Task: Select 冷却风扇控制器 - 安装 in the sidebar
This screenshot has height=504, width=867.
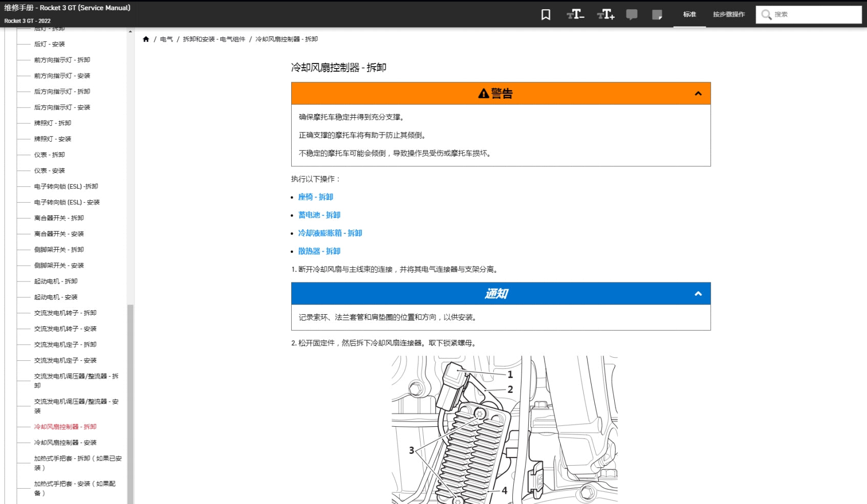Action: [65, 443]
